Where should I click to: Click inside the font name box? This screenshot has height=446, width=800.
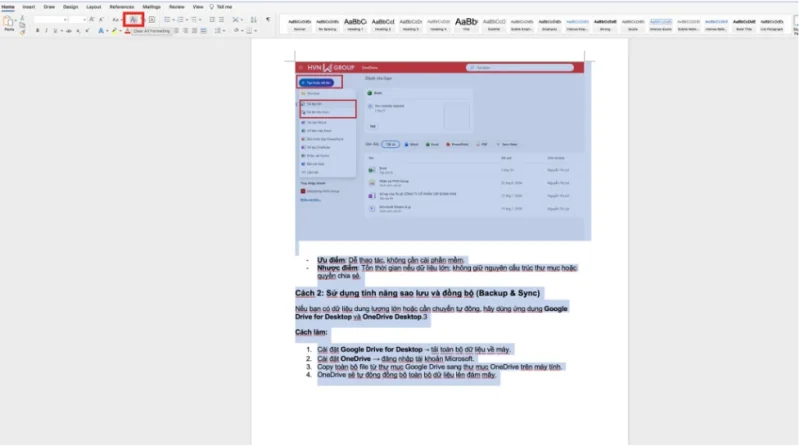[x=48, y=20]
